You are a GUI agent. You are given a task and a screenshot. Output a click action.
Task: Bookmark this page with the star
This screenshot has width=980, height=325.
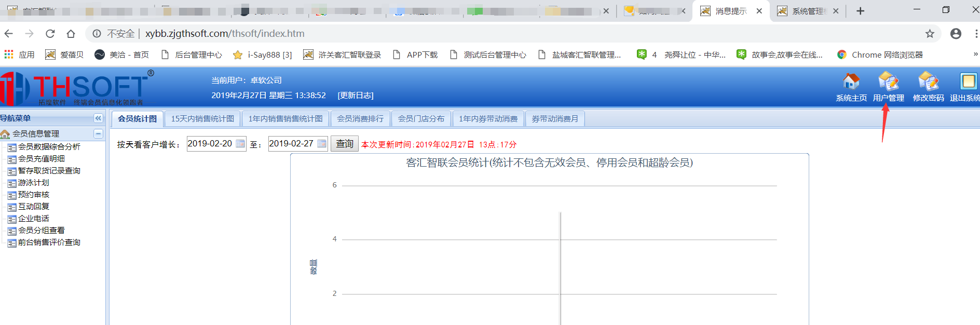point(930,34)
